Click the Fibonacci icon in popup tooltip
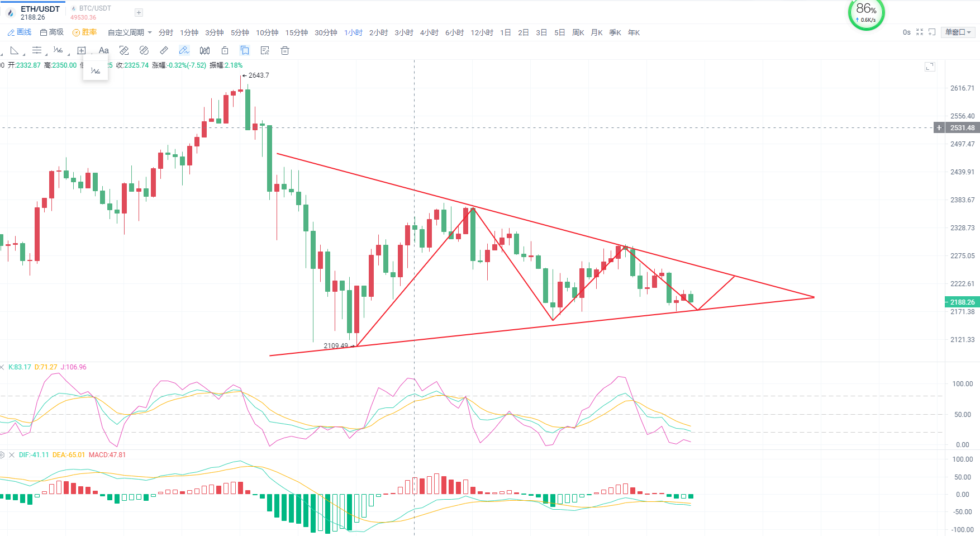This screenshot has height=536, width=980. (x=96, y=71)
